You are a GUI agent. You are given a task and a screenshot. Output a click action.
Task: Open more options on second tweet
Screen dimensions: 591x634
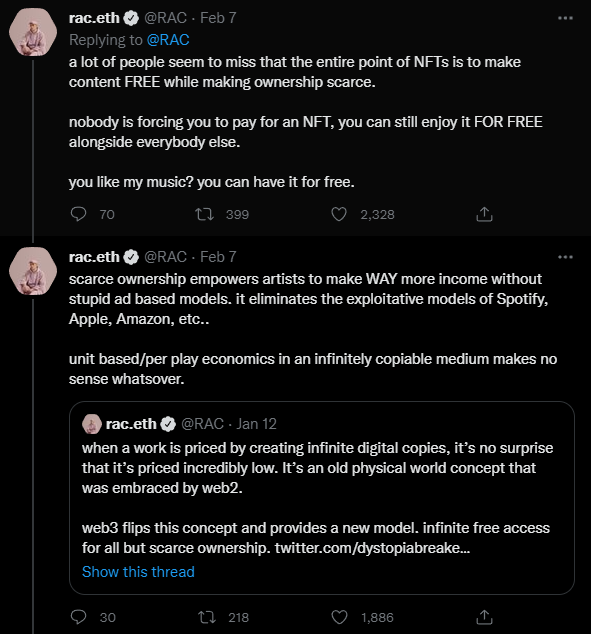tap(565, 257)
